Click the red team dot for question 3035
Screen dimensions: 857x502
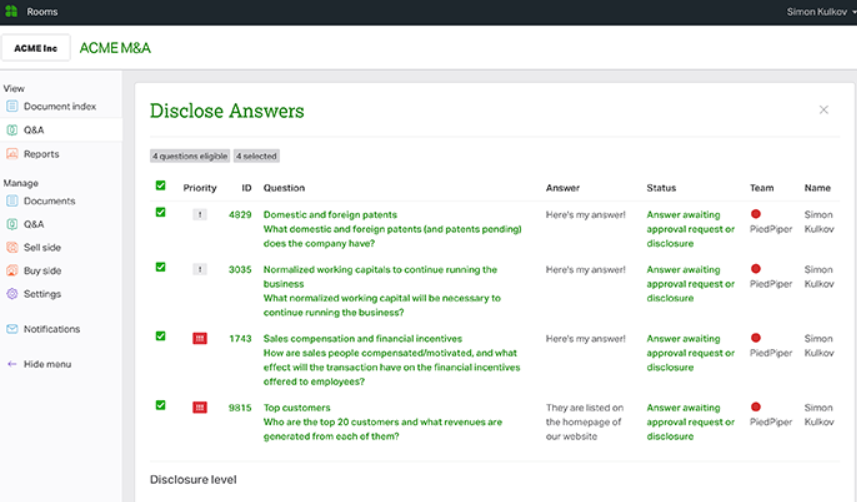(x=756, y=268)
